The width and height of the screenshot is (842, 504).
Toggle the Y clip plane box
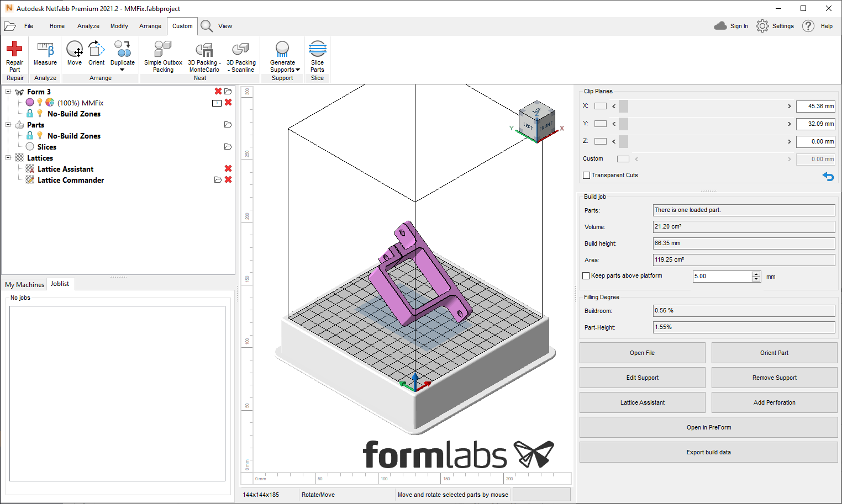(x=601, y=124)
